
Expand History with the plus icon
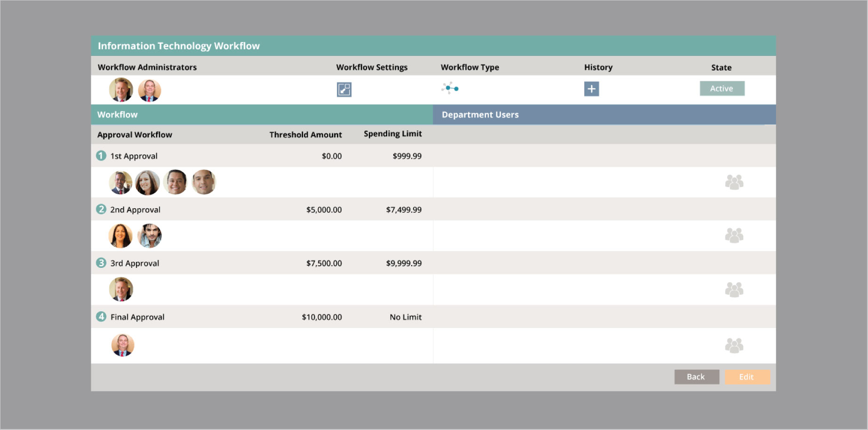pyautogui.click(x=591, y=89)
